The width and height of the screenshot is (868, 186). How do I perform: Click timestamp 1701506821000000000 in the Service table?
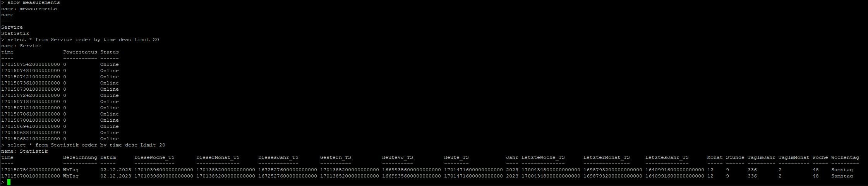tap(31, 139)
